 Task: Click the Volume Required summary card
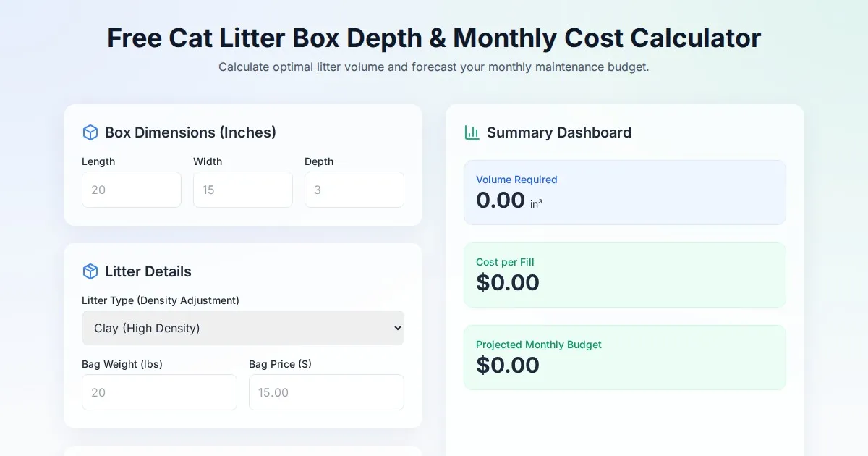coord(625,193)
